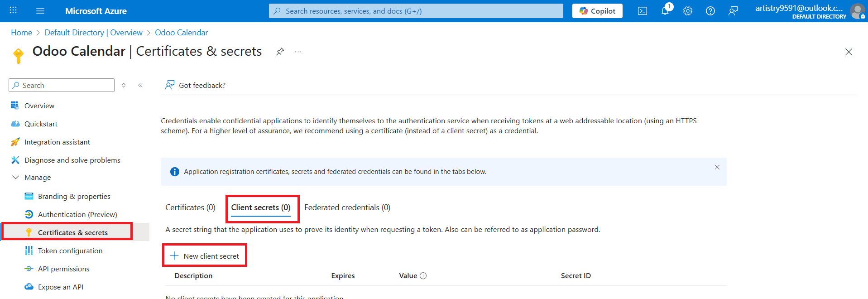Focus the sidebar Search field

pos(62,85)
